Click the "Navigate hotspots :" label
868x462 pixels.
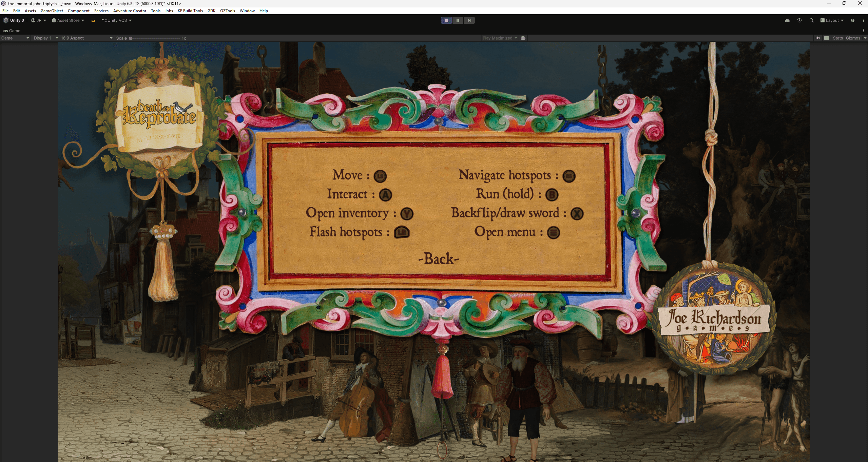coord(508,175)
